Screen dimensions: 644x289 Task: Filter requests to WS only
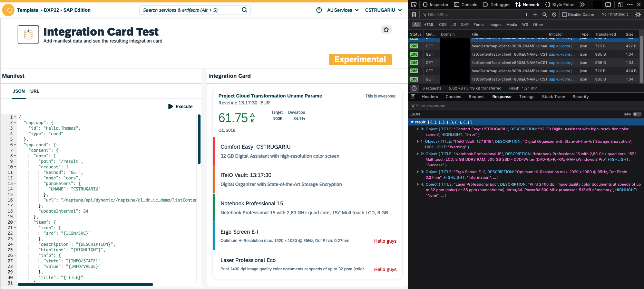[525, 25]
